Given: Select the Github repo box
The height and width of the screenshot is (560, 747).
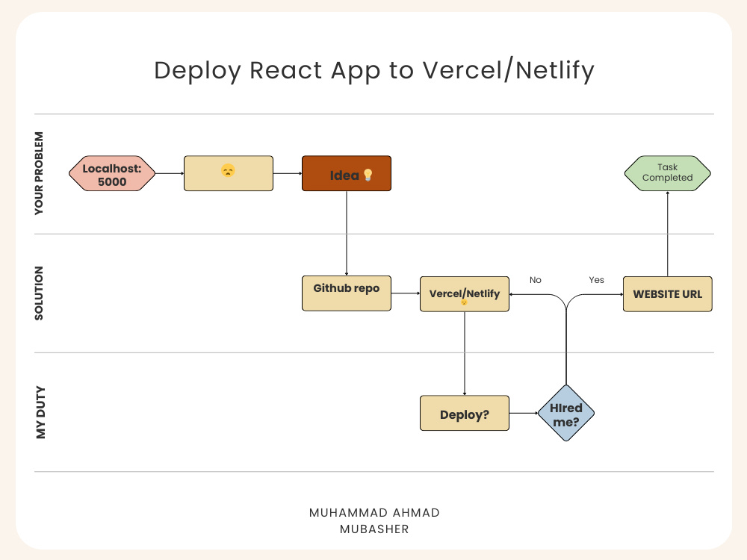Looking at the screenshot, I should [x=347, y=293].
